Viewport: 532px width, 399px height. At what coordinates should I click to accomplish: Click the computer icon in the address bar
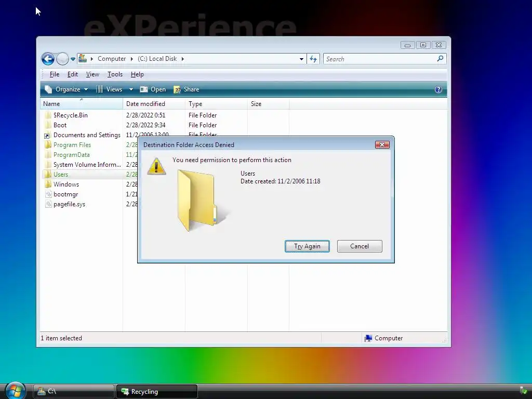point(83,58)
